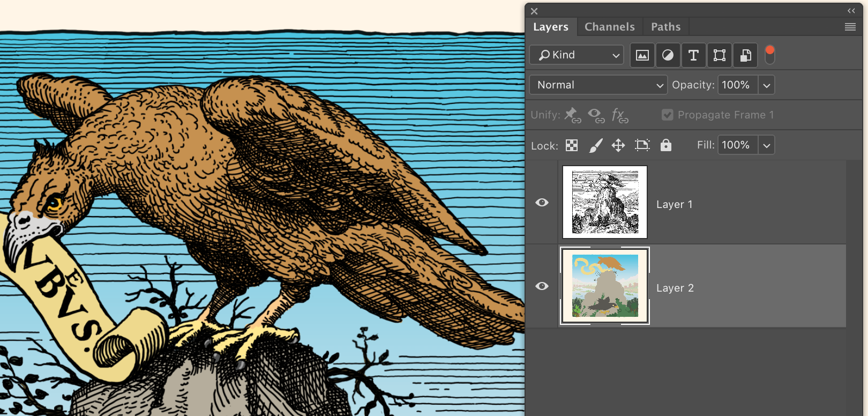Select the Layer 1 thumbnail
The width and height of the screenshot is (868, 416).
pyautogui.click(x=605, y=202)
